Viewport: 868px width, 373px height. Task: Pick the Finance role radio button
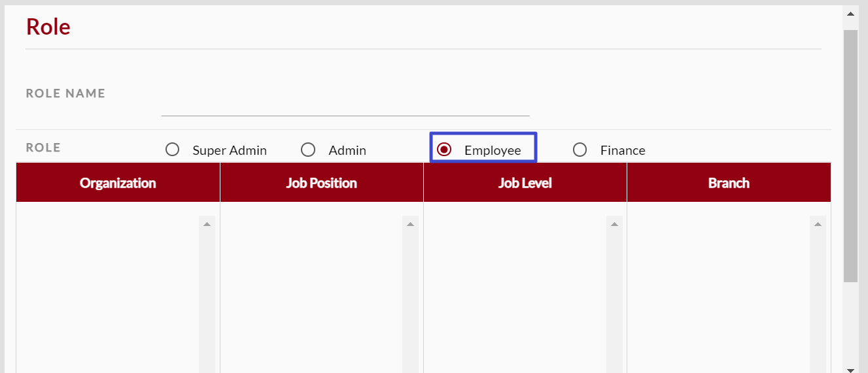tap(580, 150)
